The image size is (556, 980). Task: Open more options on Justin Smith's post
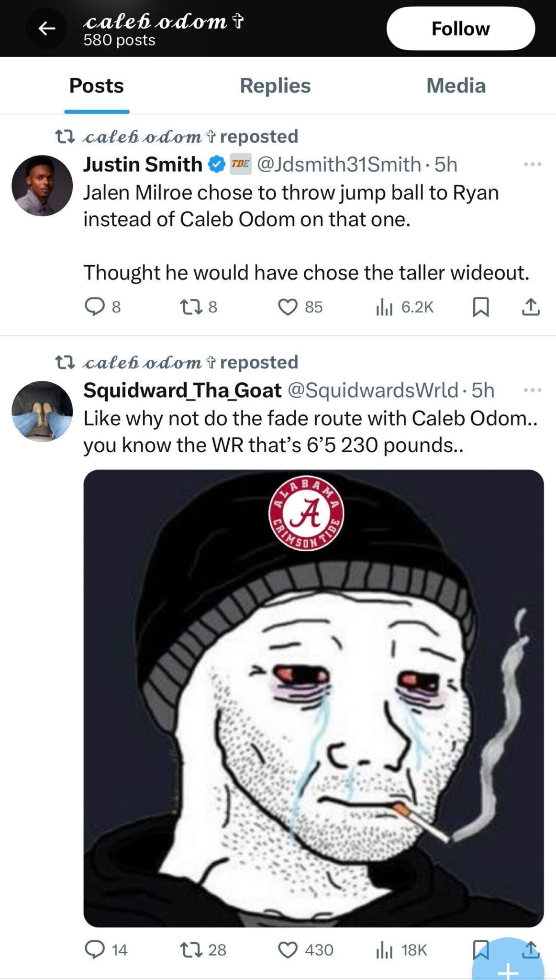(532, 165)
